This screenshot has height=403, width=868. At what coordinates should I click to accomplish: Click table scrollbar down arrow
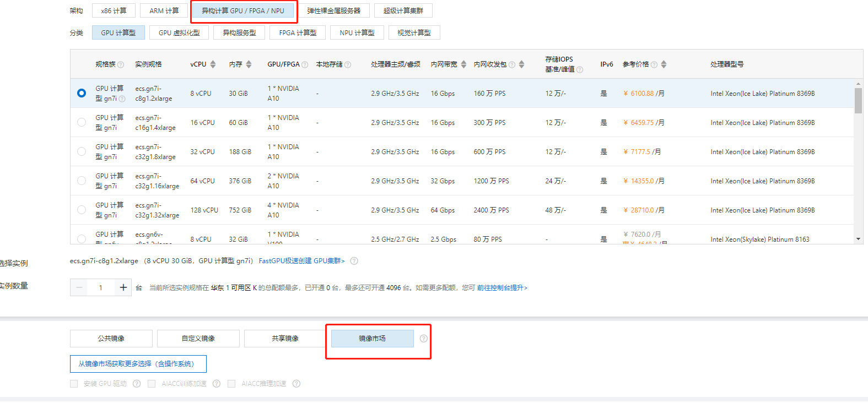coord(858,239)
